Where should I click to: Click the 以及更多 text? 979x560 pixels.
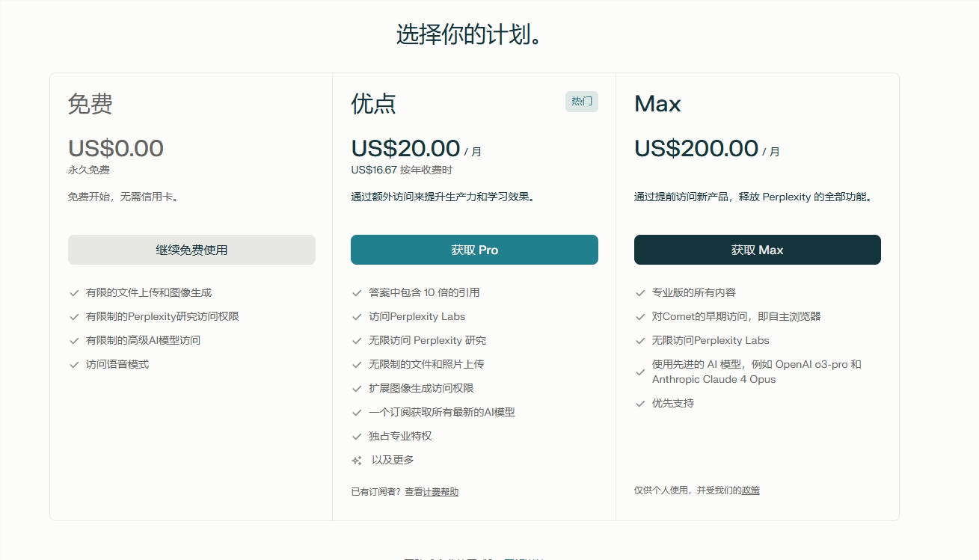click(x=393, y=460)
